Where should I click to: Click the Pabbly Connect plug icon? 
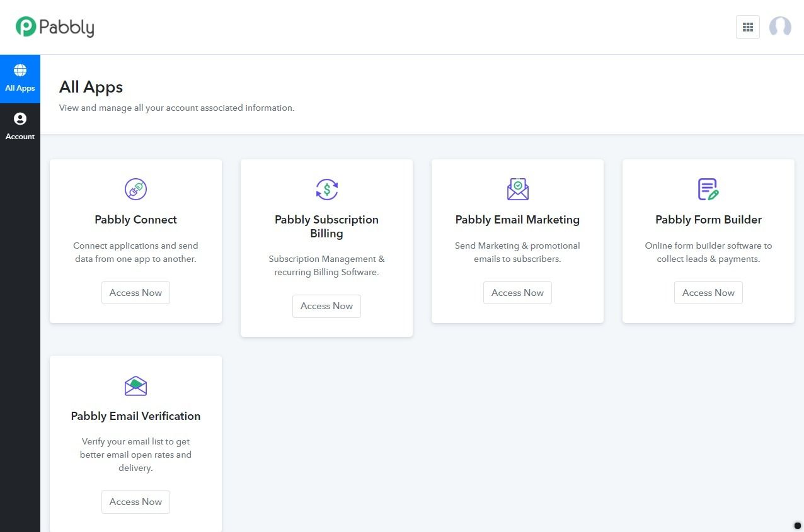point(135,189)
